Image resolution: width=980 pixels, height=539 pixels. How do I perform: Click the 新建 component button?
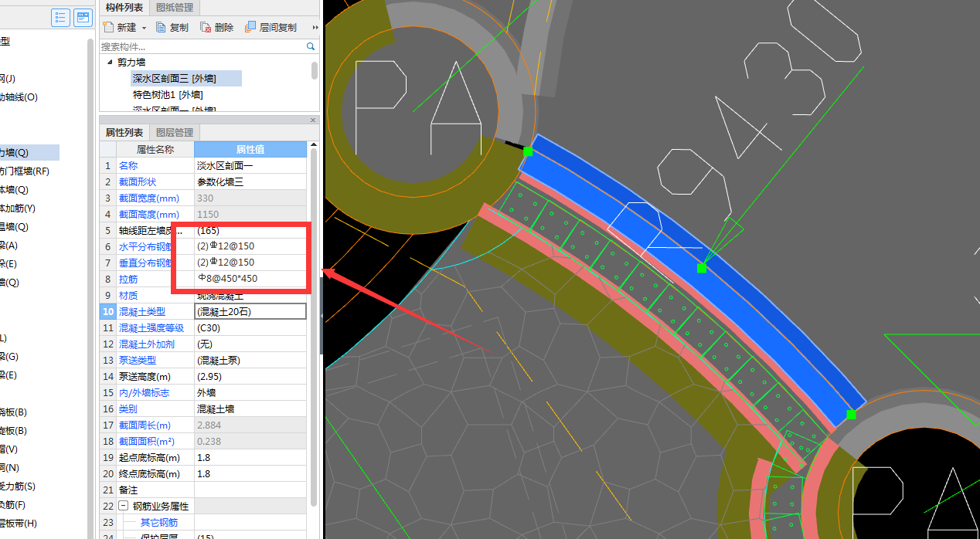[120, 27]
